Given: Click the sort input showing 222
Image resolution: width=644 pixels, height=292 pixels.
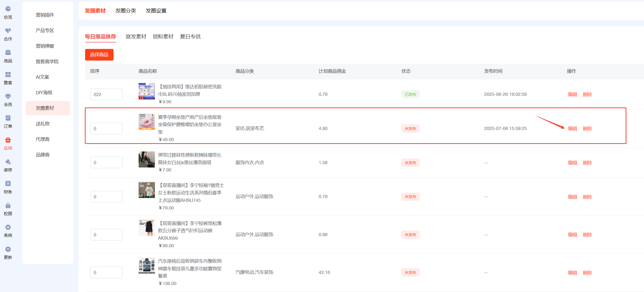Looking at the screenshot, I should pyautogui.click(x=106, y=94).
